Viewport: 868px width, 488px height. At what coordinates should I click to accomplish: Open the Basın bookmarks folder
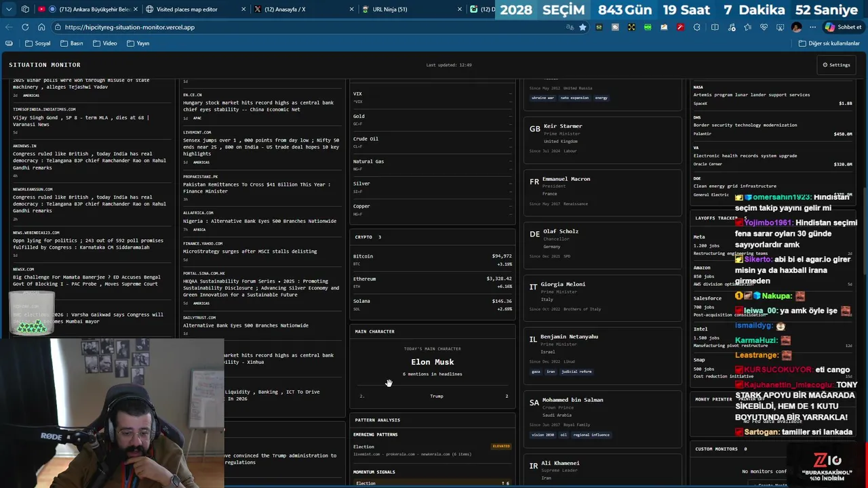pyautogui.click(x=72, y=43)
